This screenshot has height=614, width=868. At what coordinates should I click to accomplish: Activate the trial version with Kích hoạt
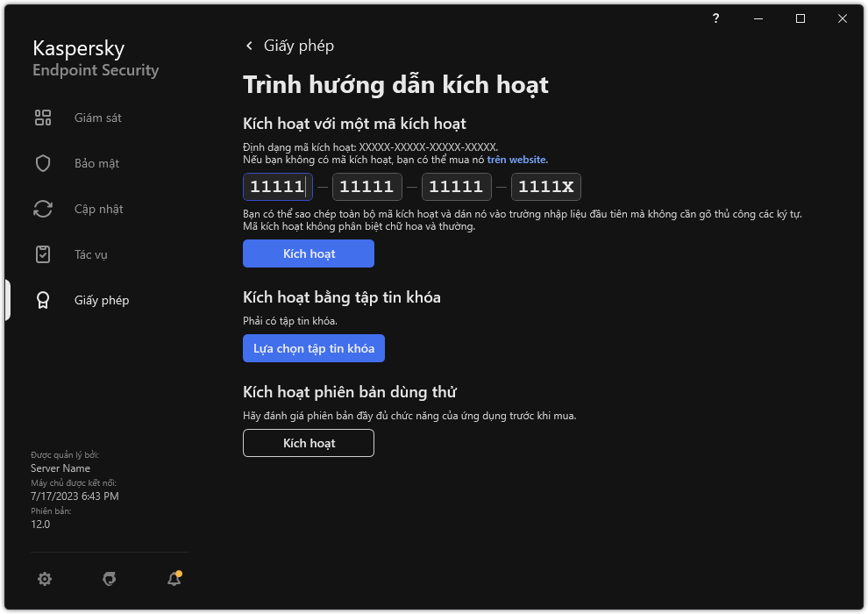click(x=308, y=443)
